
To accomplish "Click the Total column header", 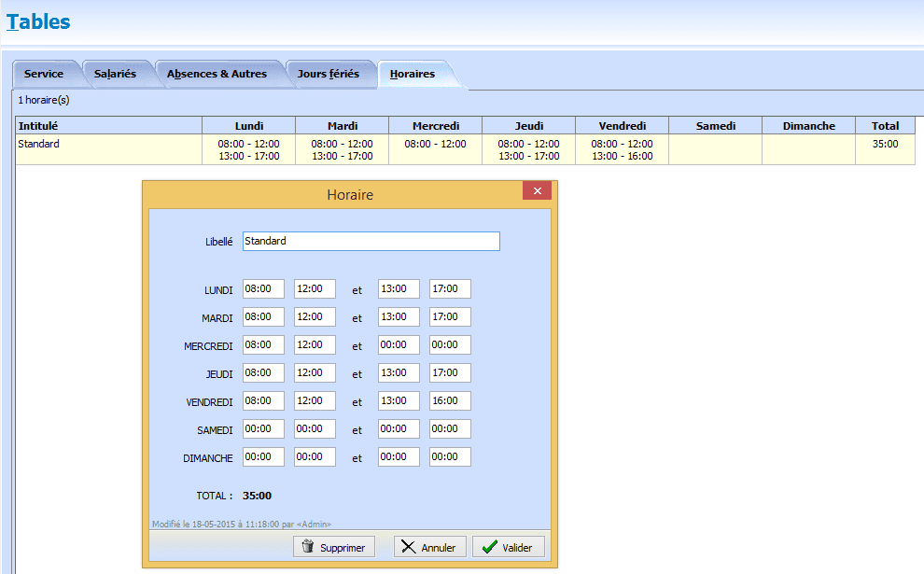I will (885, 126).
